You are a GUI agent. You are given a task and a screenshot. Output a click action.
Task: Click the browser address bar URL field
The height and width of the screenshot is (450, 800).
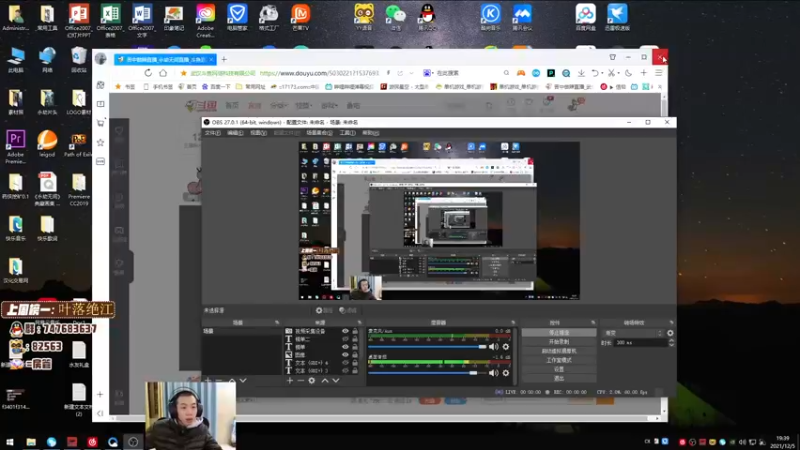319,73
